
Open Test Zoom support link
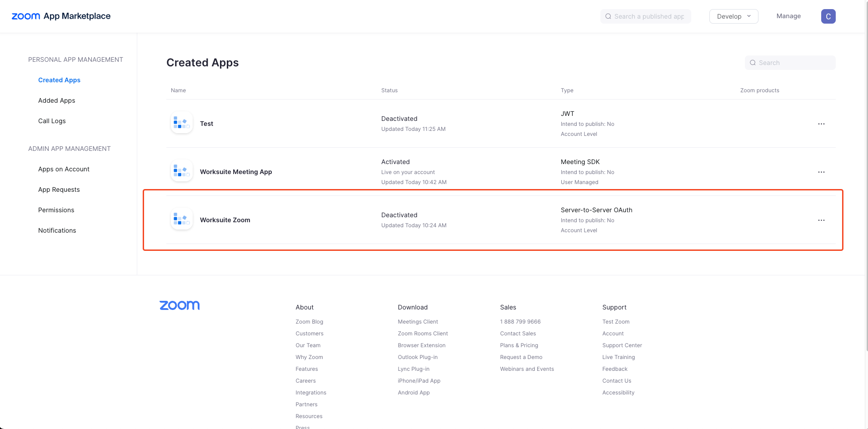coord(616,322)
